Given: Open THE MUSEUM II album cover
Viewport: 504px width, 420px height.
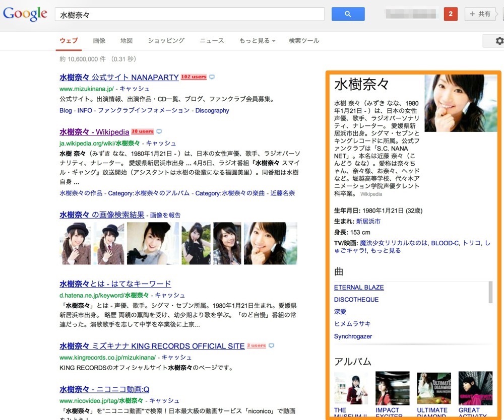Looking at the screenshot, I should tap(351, 389).
